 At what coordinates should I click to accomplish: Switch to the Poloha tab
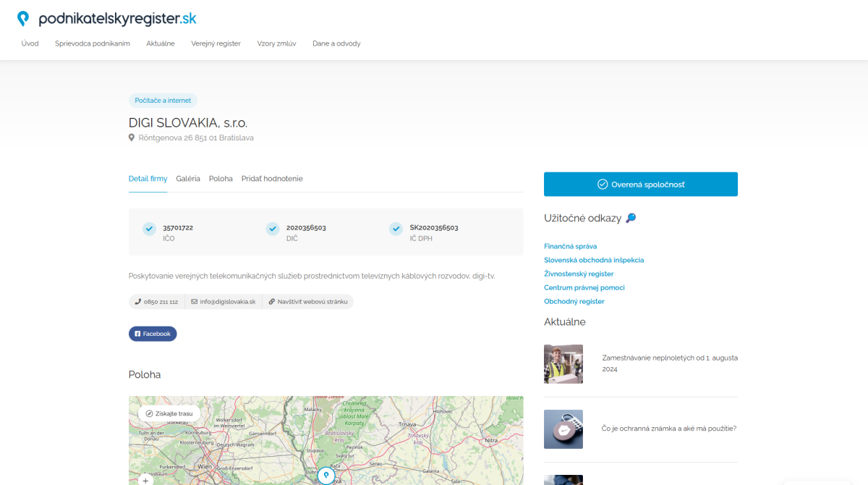221,179
